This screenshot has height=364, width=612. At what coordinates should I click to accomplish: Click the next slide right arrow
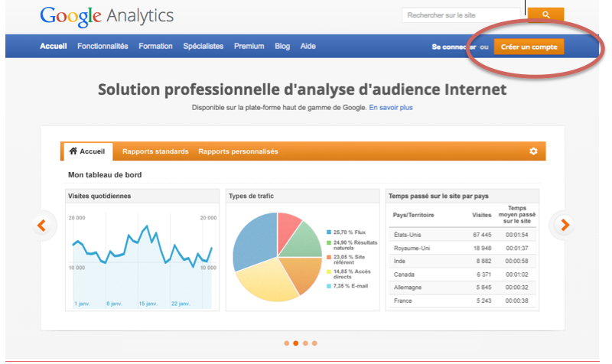pos(565,225)
